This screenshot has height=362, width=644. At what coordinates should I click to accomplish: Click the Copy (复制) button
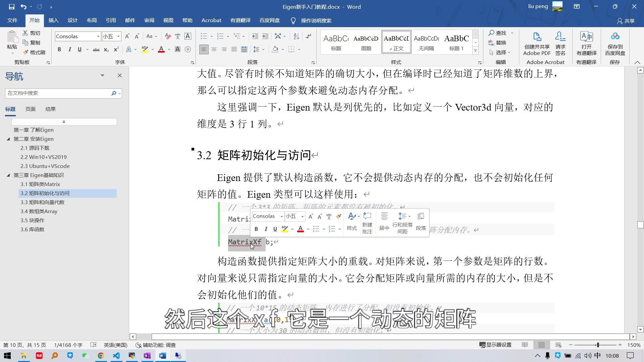point(31,43)
